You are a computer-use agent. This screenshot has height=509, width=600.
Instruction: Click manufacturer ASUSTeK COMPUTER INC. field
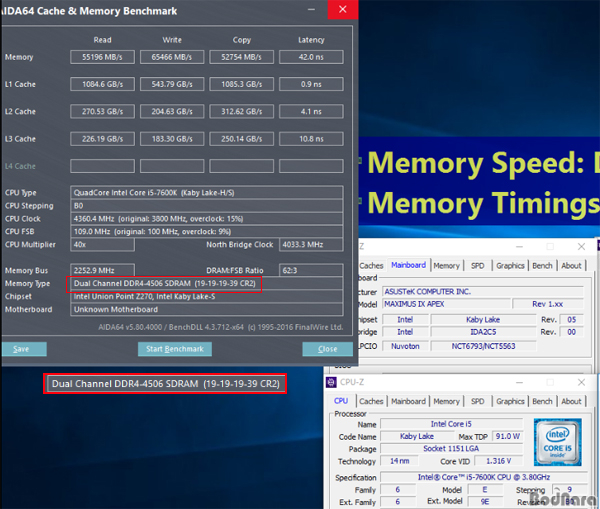pyautogui.click(x=483, y=292)
